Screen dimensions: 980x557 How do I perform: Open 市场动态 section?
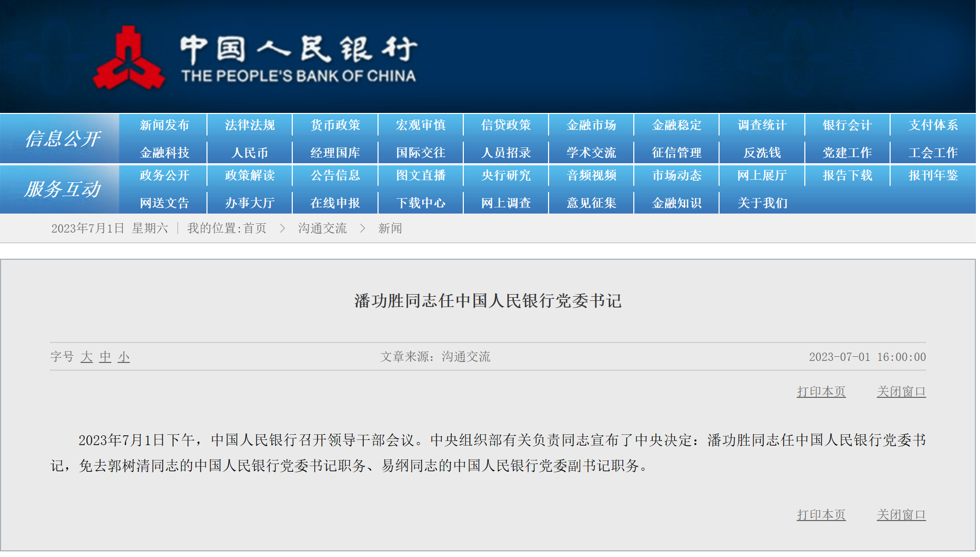[676, 176]
